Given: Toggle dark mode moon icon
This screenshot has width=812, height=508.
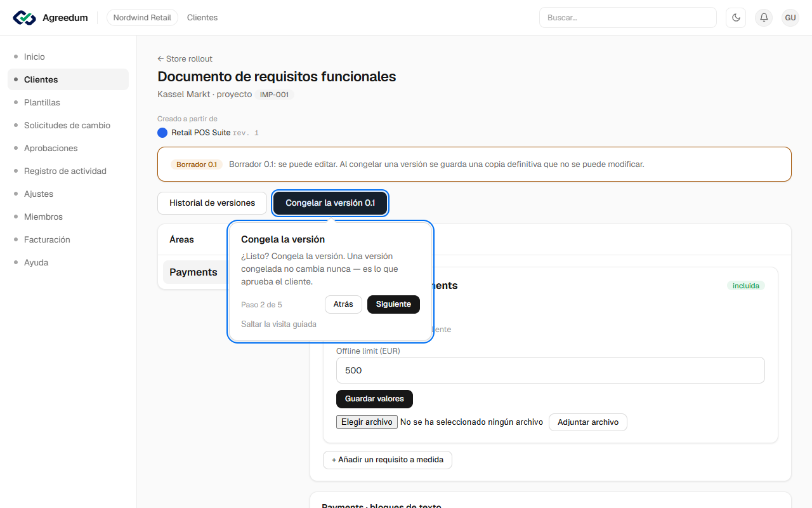Looking at the screenshot, I should [x=736, y=18].
